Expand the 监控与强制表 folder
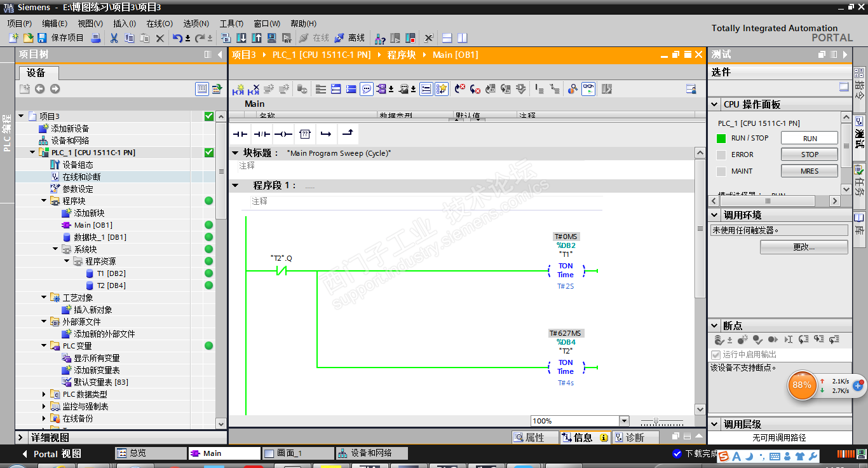Screen dimensions: 868x468 pyautogui.click(x=44, y=406)
